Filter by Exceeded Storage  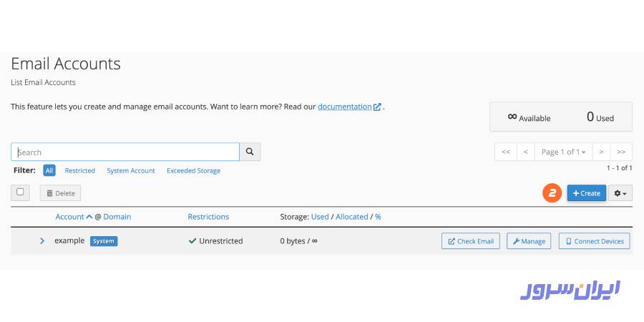pos(193,171)
